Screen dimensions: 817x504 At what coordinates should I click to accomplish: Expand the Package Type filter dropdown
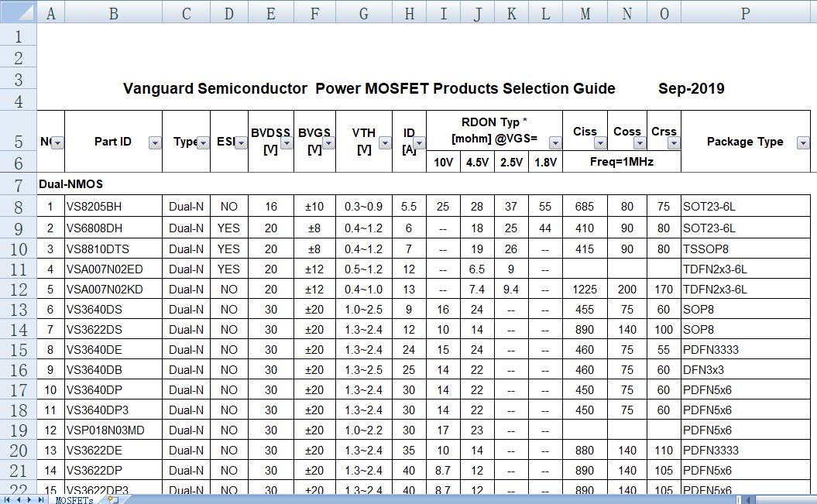[x=803, y=142]
